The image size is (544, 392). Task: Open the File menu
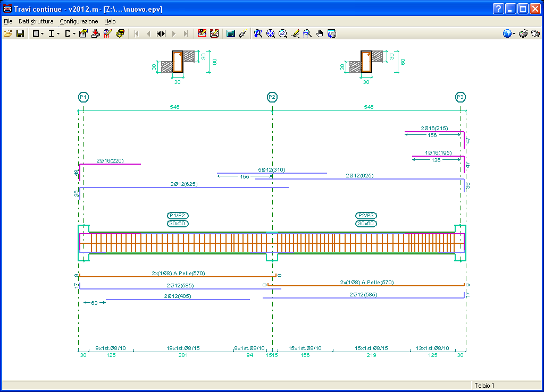8,21
